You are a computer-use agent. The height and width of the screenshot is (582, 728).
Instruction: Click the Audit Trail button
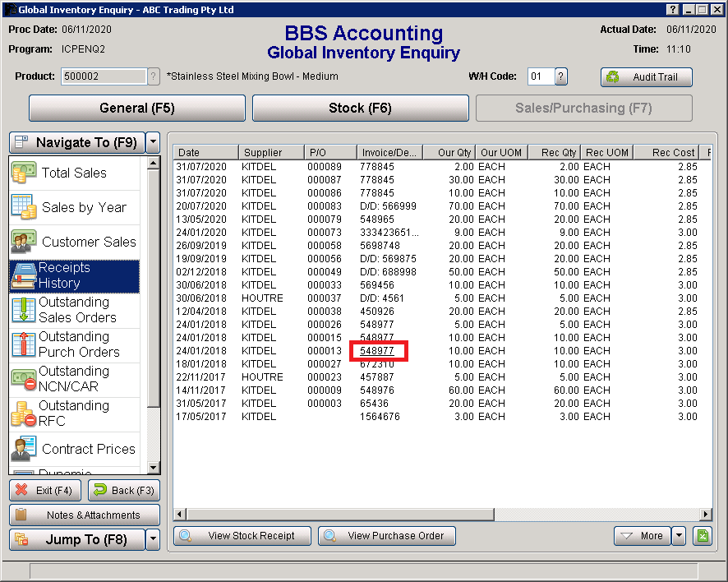pos(647,77)
